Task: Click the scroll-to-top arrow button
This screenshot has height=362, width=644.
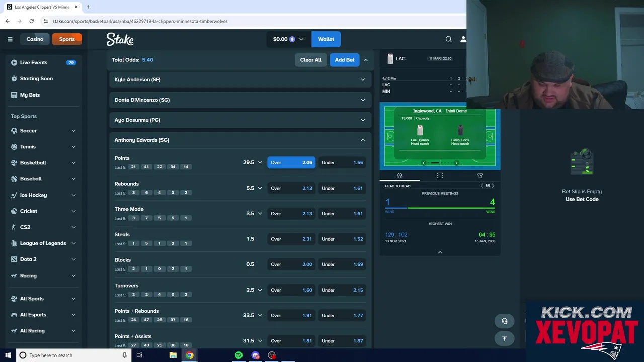Action: 504,338
